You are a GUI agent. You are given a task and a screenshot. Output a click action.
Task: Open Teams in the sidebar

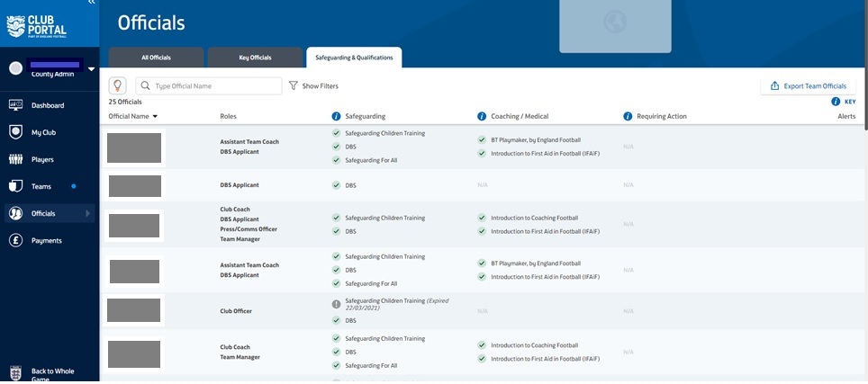coord(41,186)
